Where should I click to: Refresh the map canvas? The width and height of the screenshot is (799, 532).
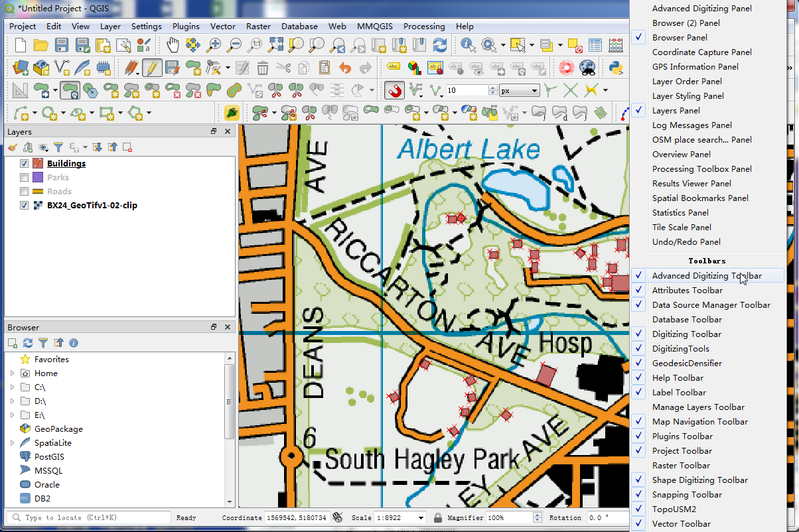439,45
